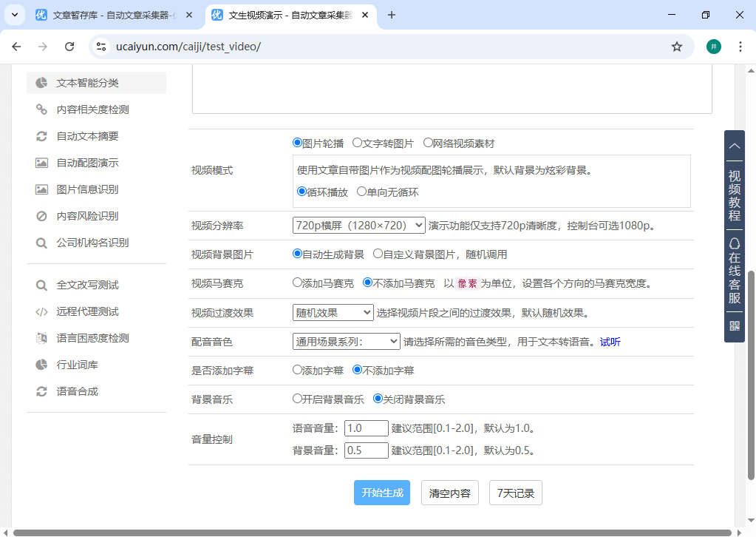Click the 试听 preview link
The width and height of the screenshot is (756, 537).
tap(609, 342)
